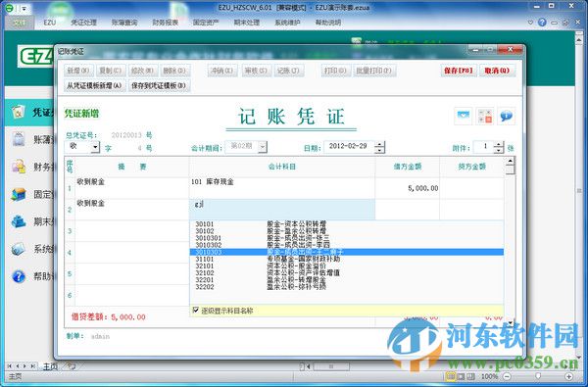
Task: Click the 记账 button in the voucher toolbar
Action: click(x=289, y=71)
